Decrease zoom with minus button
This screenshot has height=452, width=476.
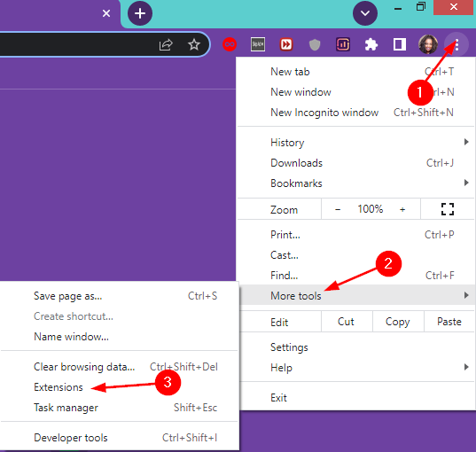[338, 209]
